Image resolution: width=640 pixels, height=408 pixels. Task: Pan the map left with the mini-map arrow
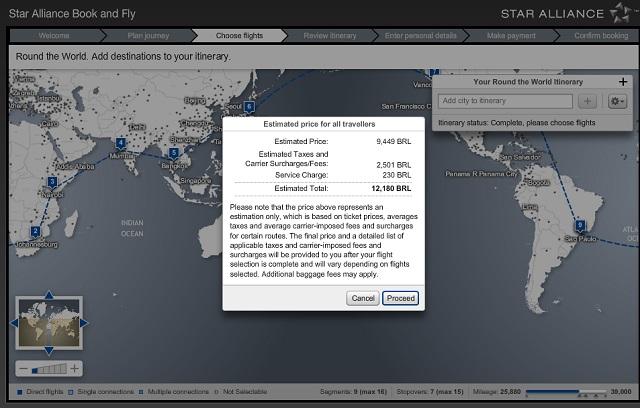tap(14, 323)
